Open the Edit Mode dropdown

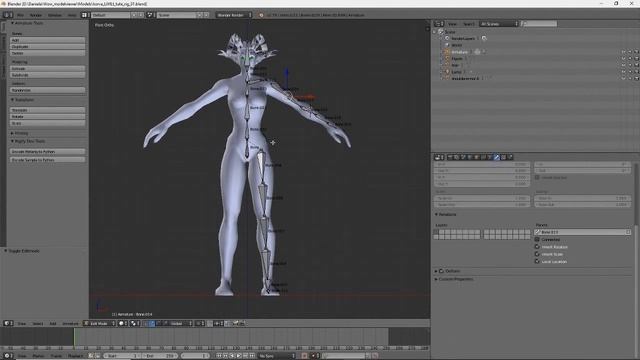[99, 323]
